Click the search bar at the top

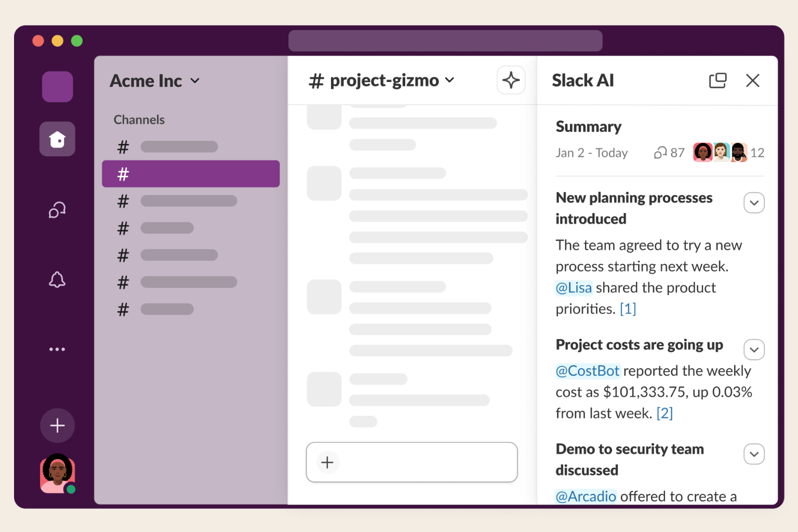[x=445, y=41]
